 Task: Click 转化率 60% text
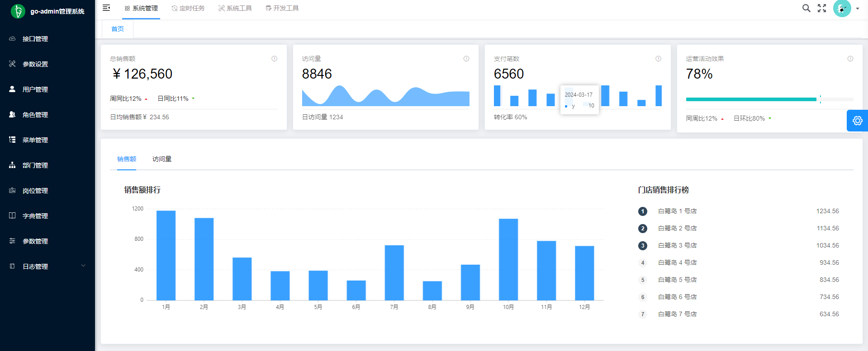tap(510, 117)
